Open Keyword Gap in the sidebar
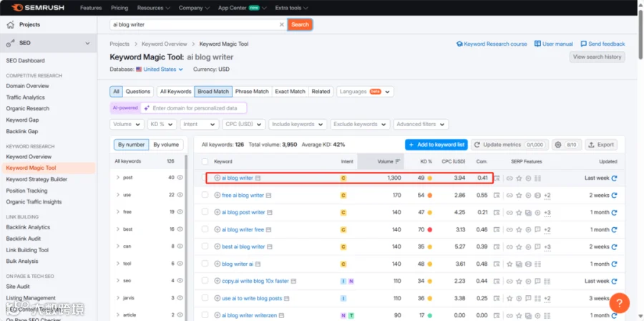This screenshot has height=321, width=644. 21,120
